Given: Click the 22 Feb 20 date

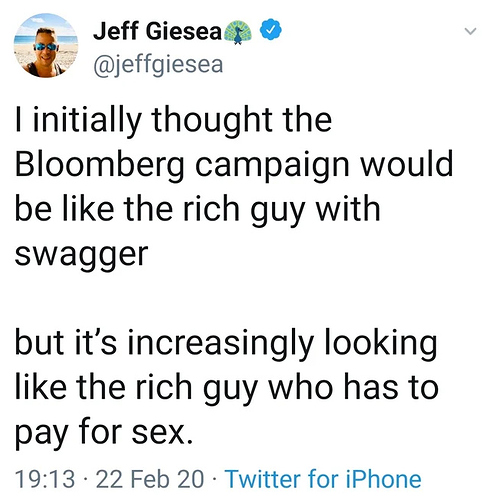Looking at the screenshot, I should coord(150,479).
